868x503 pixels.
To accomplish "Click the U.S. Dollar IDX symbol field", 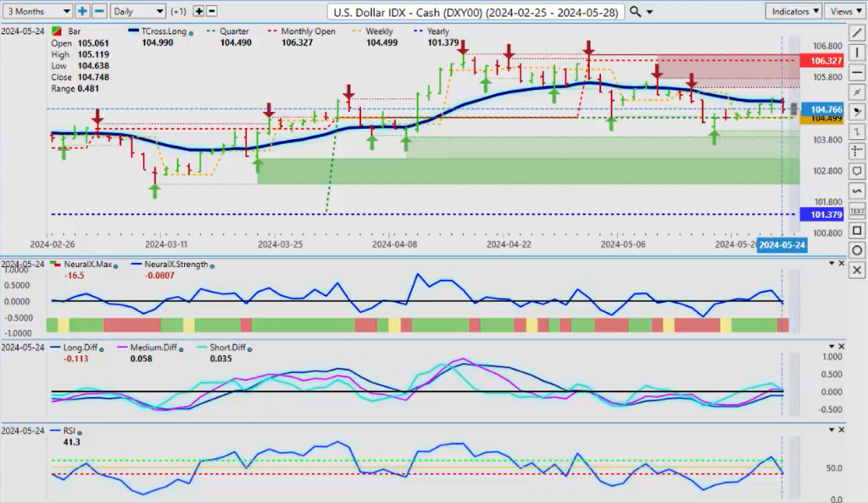I will [476, 12].
